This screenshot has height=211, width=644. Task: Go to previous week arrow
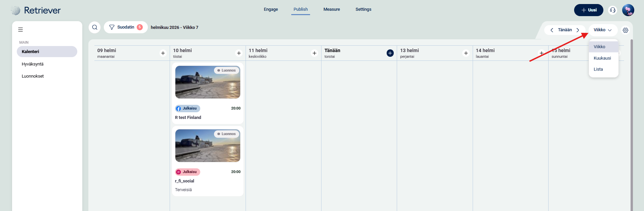[552, 30]
